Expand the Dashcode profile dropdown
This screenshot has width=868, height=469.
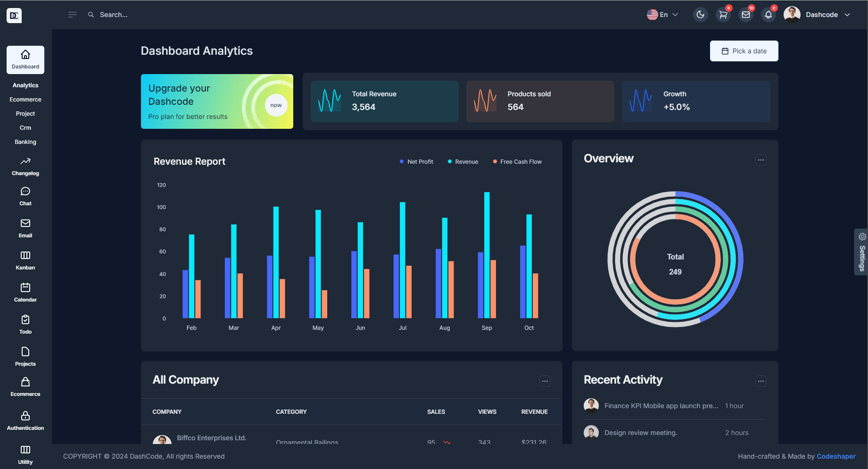tap(847, 15)
